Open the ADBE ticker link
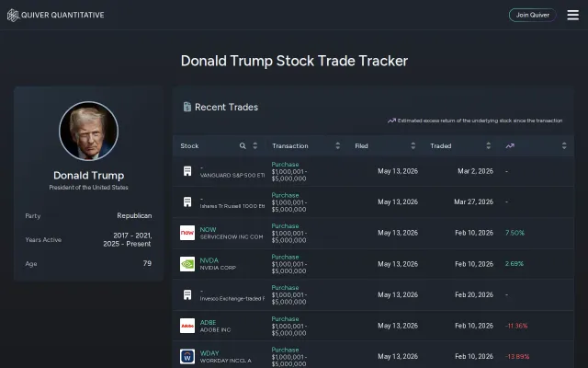Image resolution: width=588 pixels, height=368 pixels. [x=208, y=322]
